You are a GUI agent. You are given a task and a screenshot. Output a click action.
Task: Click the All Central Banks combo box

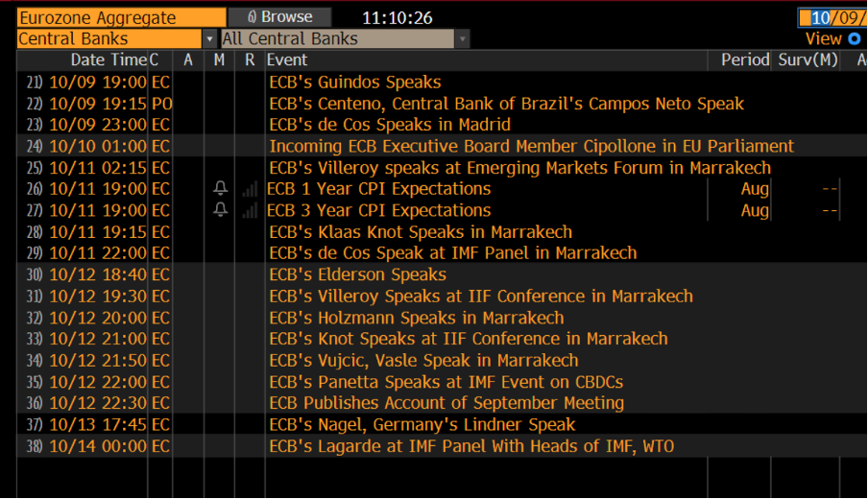point(338,39)
